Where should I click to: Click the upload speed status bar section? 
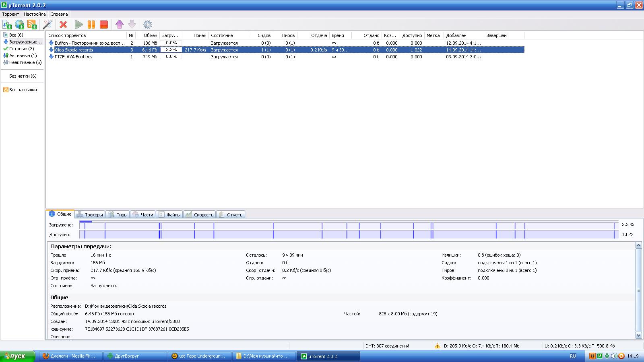pyautogui.click(x=580, y=346)
